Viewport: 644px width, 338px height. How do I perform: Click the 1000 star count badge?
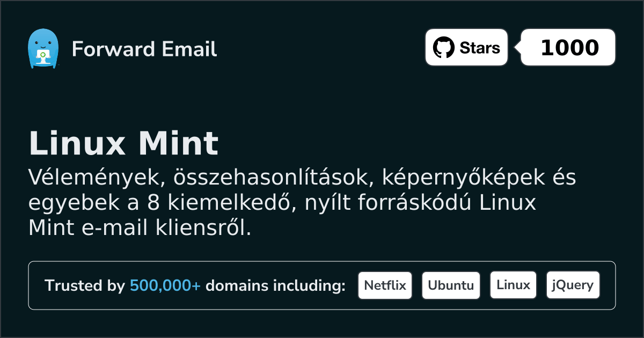coord(569,48)
